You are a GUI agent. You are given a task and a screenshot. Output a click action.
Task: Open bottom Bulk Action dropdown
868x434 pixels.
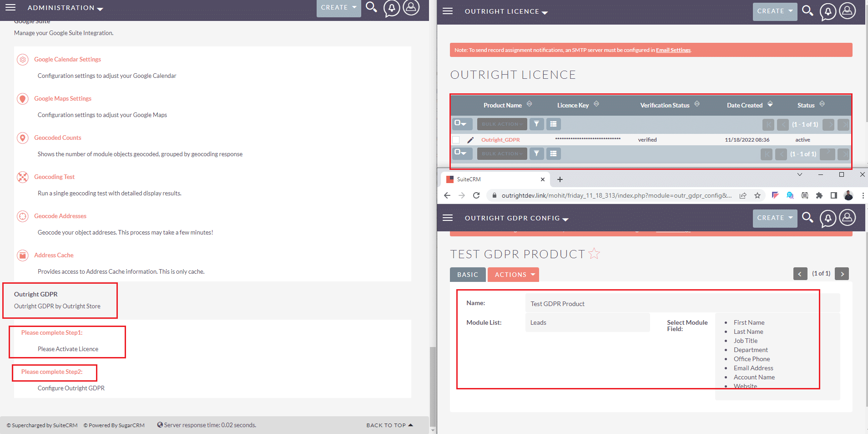coord(502,153)
